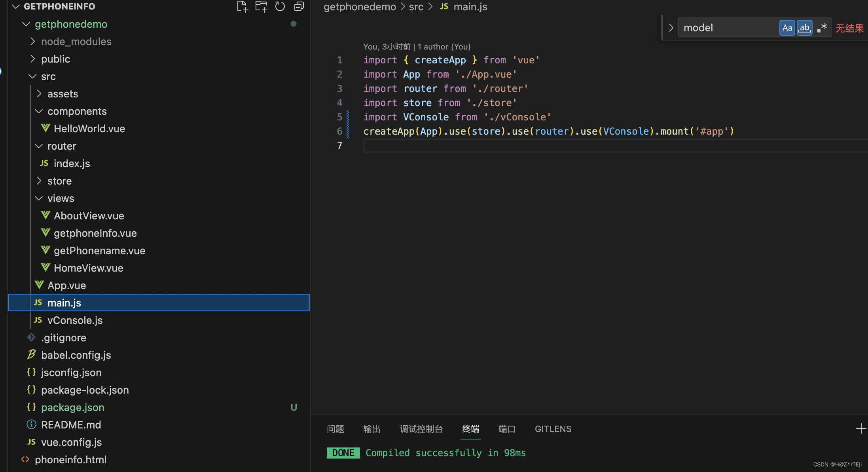The image size is (868, 472).
Task: Toggle Use Regular Expression in find widget
Action: coord(822,28)
